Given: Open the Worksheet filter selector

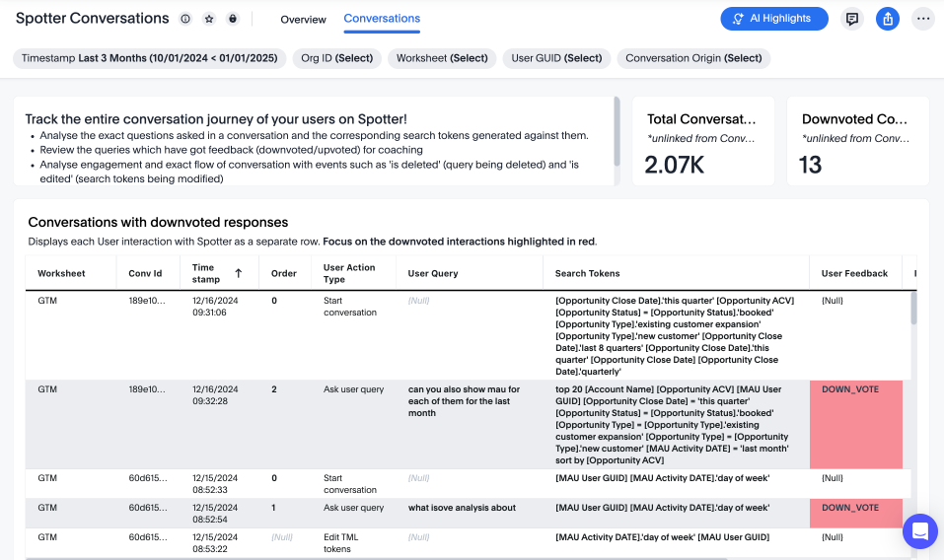Looking at the screenshot, I should pyautogui.click(x=442, y=58).
